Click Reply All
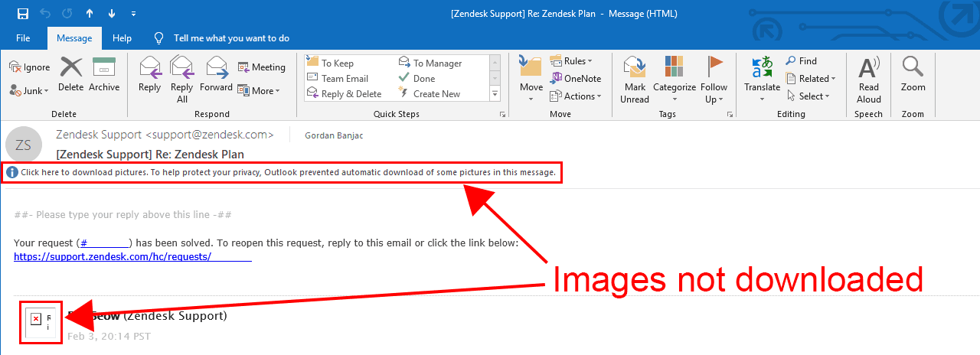This screenshot has width=980, height=355. [182, 80]
